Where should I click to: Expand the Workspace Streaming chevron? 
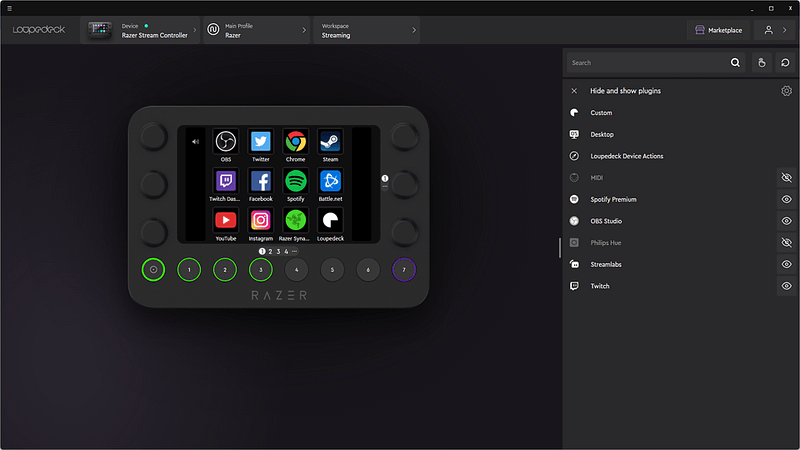click(x=414, y=30)
